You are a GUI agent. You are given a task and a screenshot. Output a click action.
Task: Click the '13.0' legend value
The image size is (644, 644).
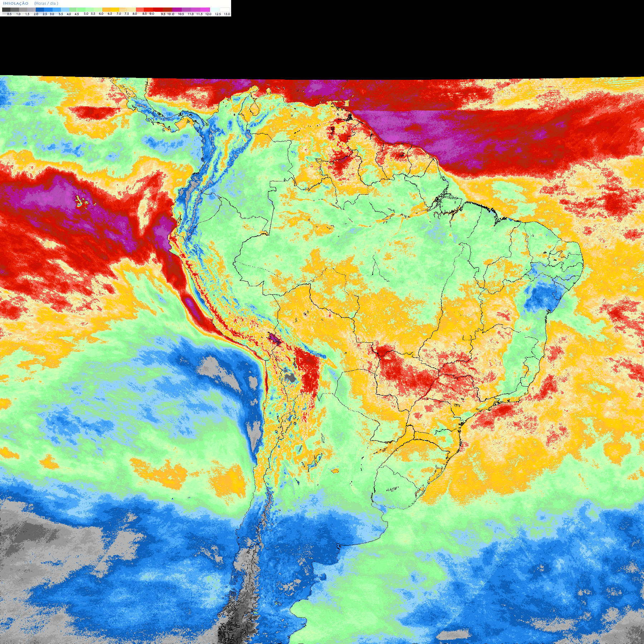(227, 14)
